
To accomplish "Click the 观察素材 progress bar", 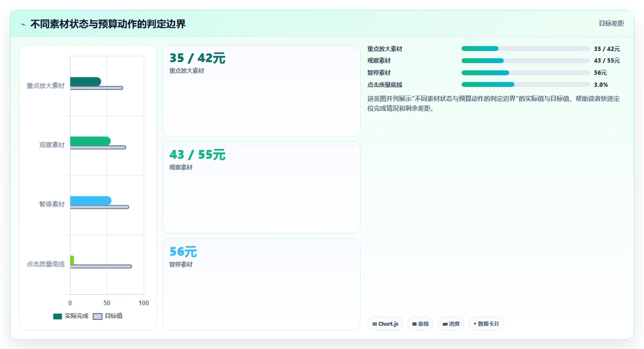I will pos(526,61).
